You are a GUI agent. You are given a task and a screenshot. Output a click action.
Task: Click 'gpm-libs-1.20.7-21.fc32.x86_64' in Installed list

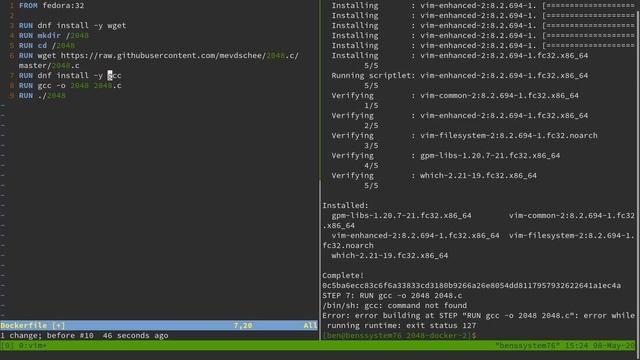pos(401,216)
